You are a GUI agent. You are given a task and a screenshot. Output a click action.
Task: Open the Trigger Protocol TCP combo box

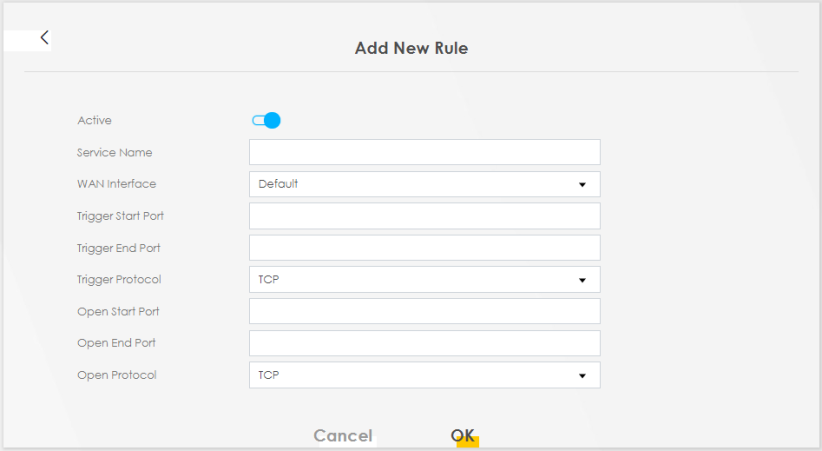[410, 280]
